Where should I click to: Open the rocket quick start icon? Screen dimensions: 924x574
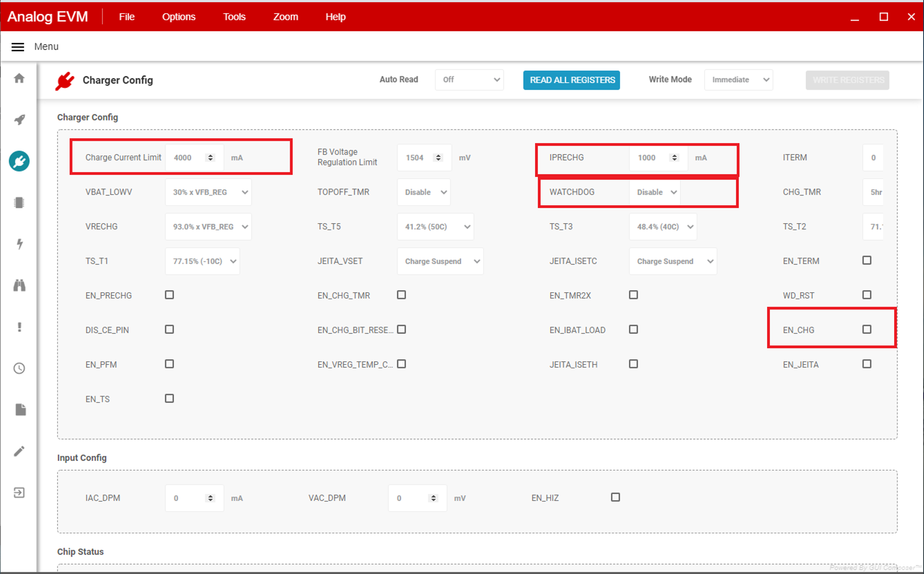pos(19,120)
